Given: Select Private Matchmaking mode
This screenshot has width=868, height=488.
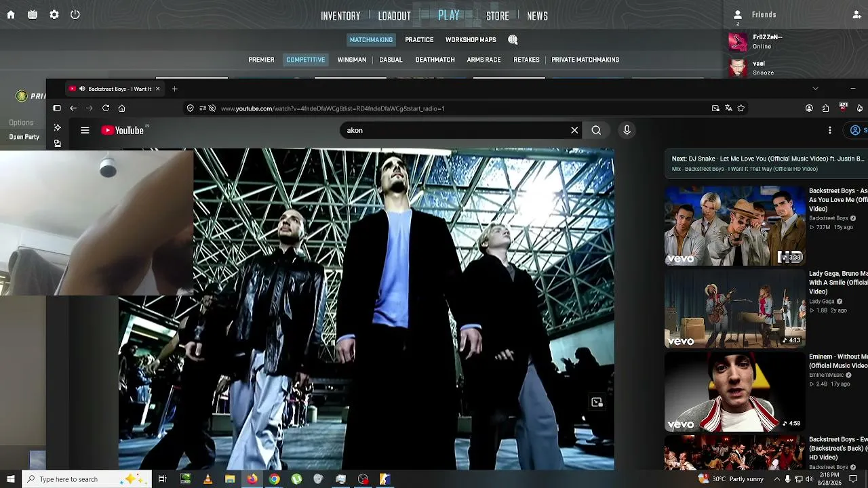Looking at the screenshot, I should 585,60.
